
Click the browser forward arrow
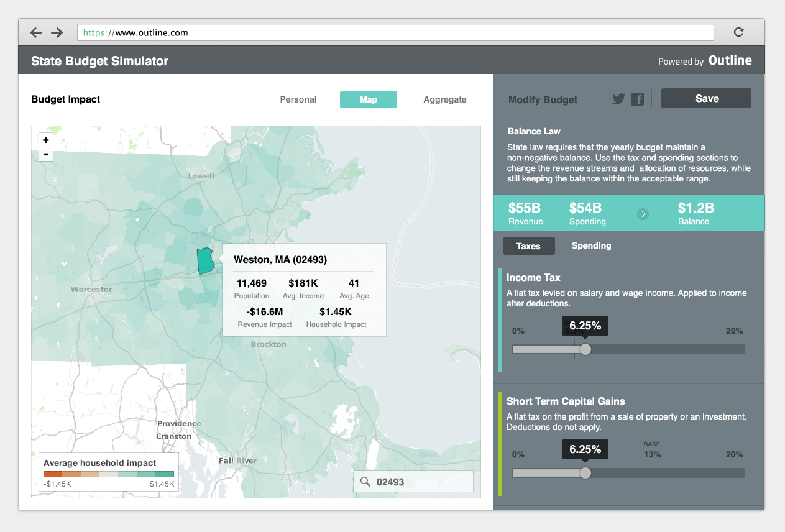click(x=57, y=32)
